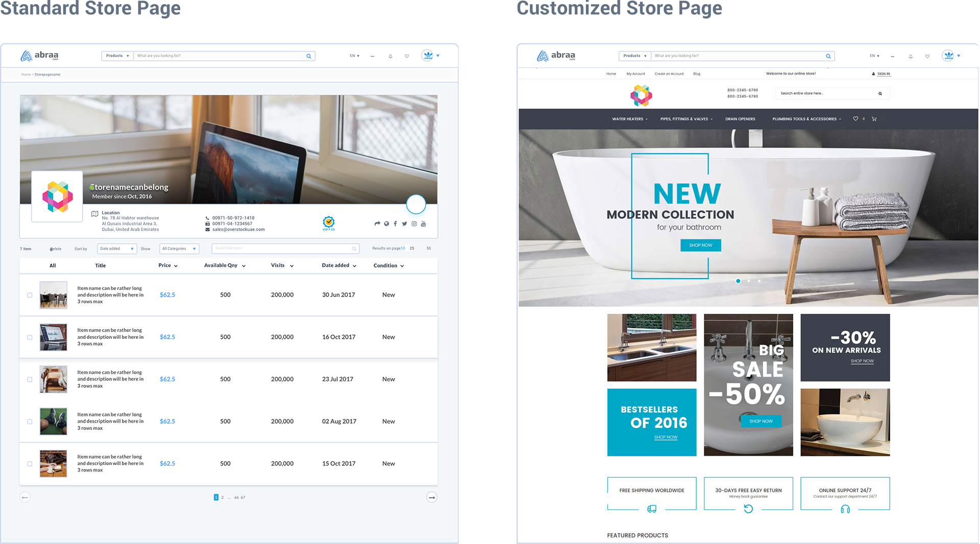Open the All Categories dropdown

[179, 249]
